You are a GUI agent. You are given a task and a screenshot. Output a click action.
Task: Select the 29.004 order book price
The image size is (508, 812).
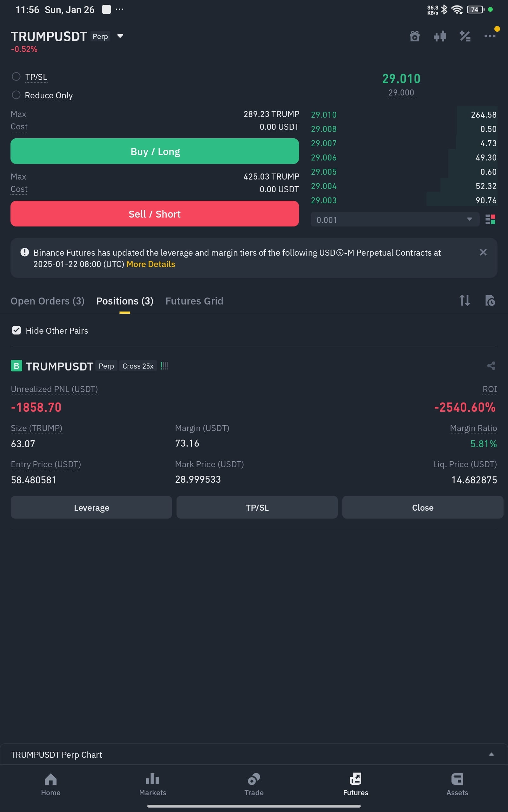point(324,186)
